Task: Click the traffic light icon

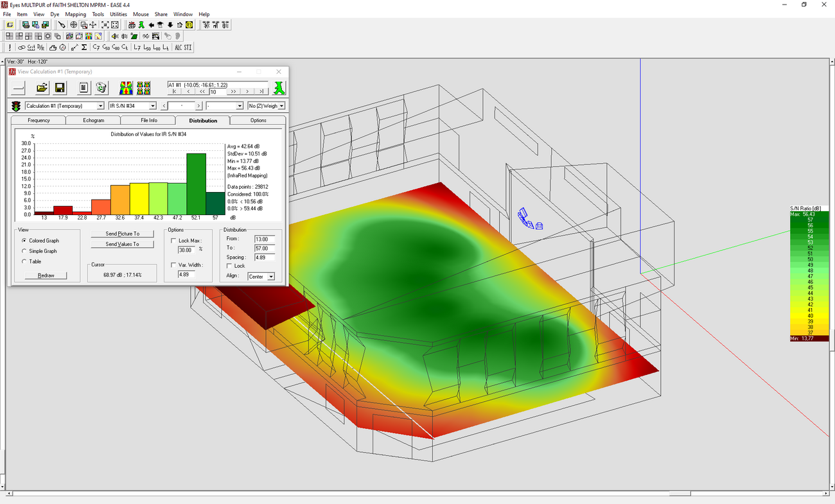Action: coord(16,106)
